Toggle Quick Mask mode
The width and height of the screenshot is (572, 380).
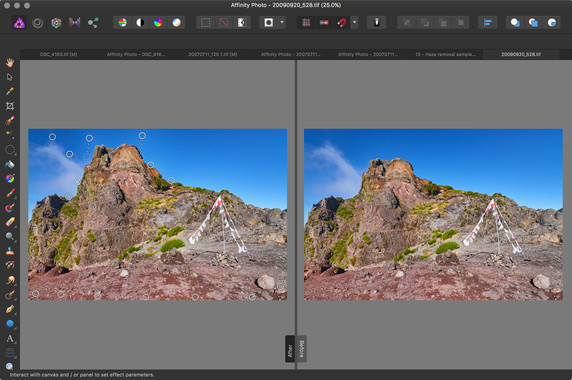pos(268,23)
